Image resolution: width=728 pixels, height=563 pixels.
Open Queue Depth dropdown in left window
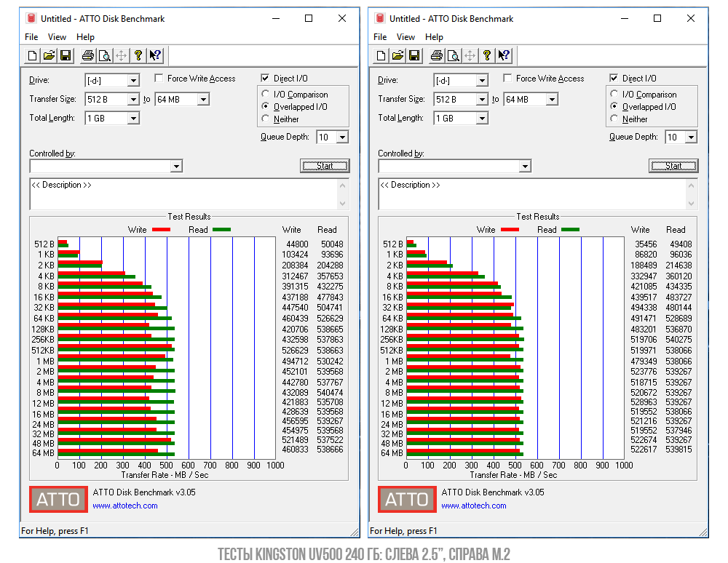point(343,137)
